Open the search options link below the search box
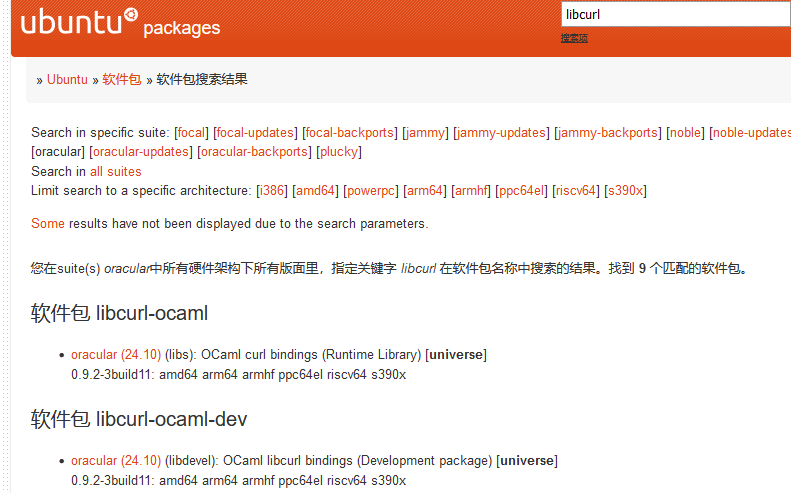Image resolution: width=791 pixels, height=493 pixels. (x=574, y=38)
